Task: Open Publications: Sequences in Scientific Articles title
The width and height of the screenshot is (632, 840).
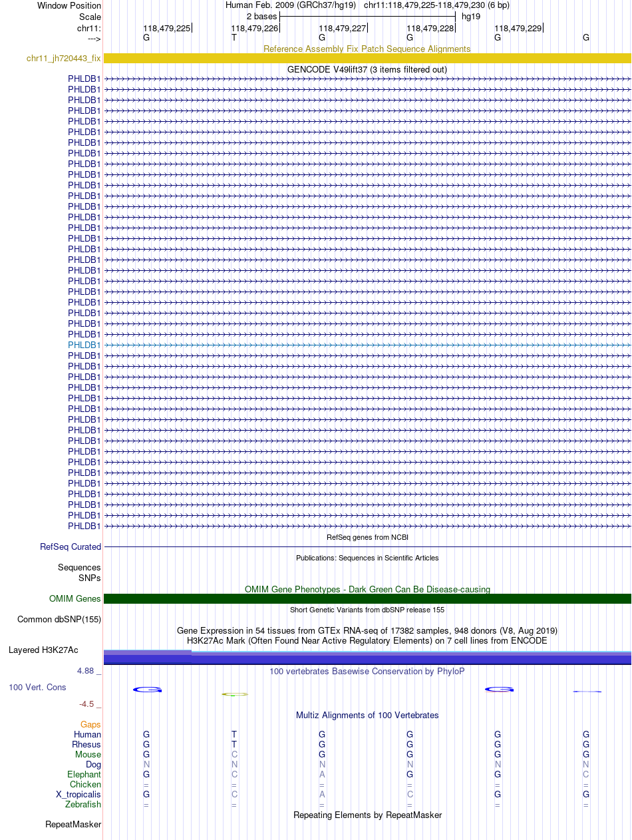Action: (367, 558)
